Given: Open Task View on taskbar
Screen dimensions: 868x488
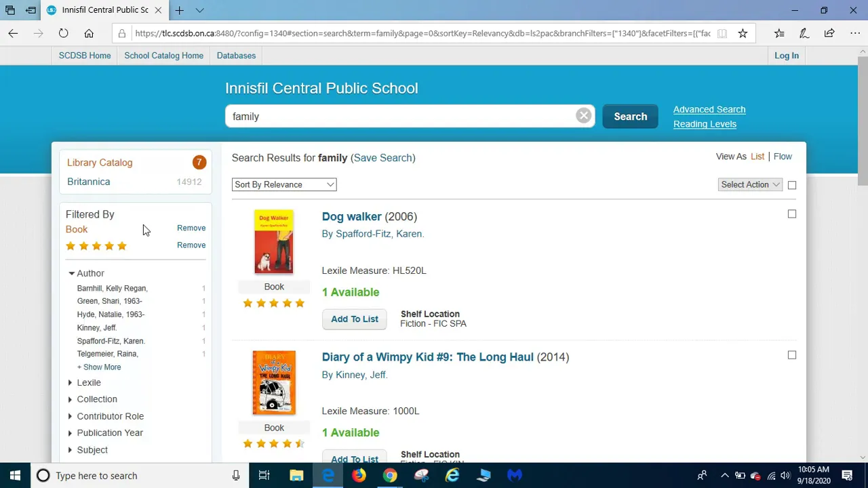Looking at the screenshot, I should (x=264, y=476).
